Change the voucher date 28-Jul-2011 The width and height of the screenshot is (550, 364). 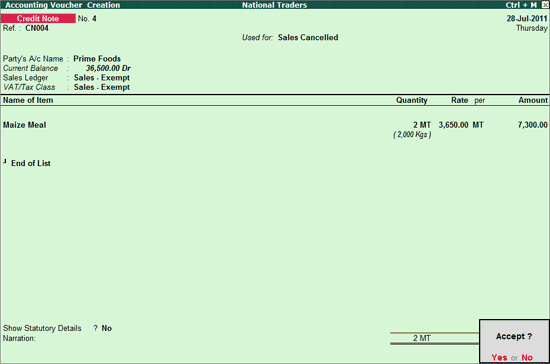click(527, 18)
